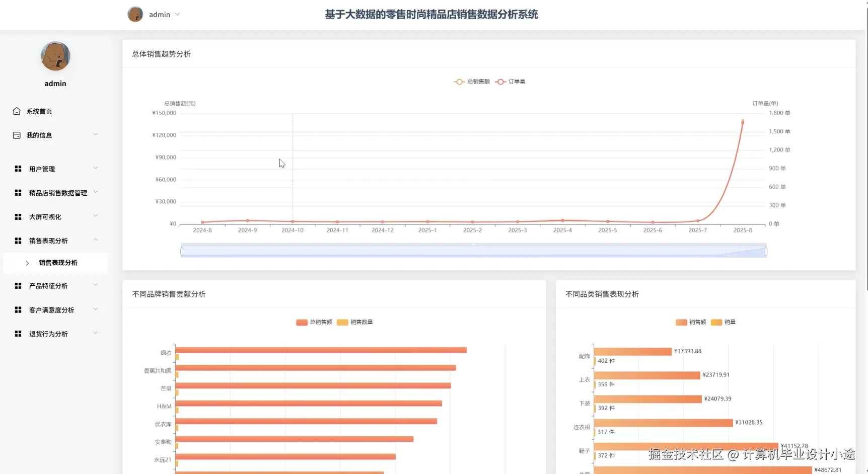Toggle 销售额 legend in the category performance chart
The width and height of the screenshot is (868, 474).
(691, 322)
